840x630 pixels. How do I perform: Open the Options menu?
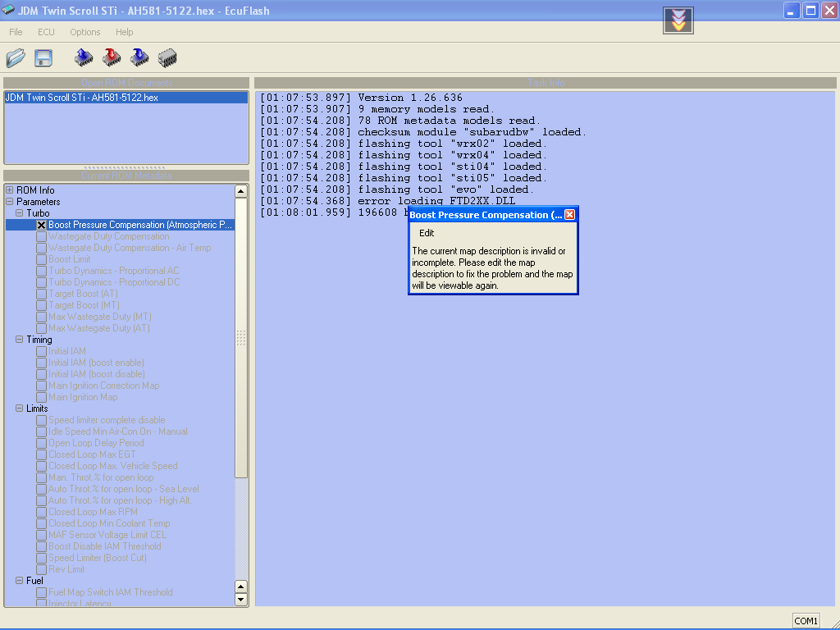(x=85, y=32)
